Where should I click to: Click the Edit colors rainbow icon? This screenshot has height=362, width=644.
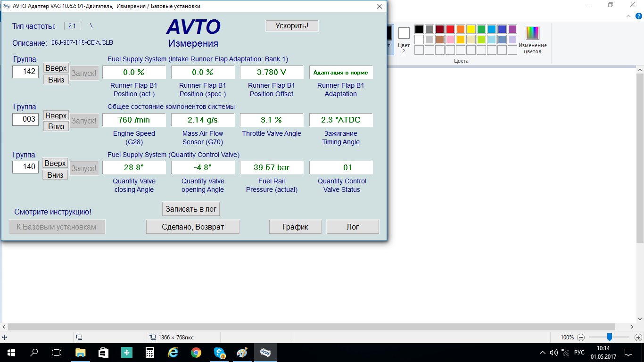(x=532, y=33)
